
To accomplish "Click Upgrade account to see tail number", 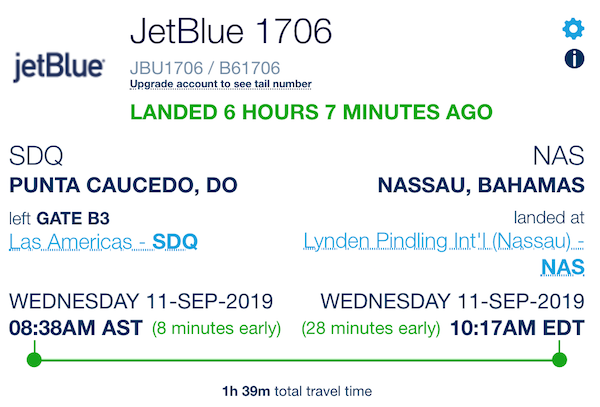I will click(x=221, y=84).
